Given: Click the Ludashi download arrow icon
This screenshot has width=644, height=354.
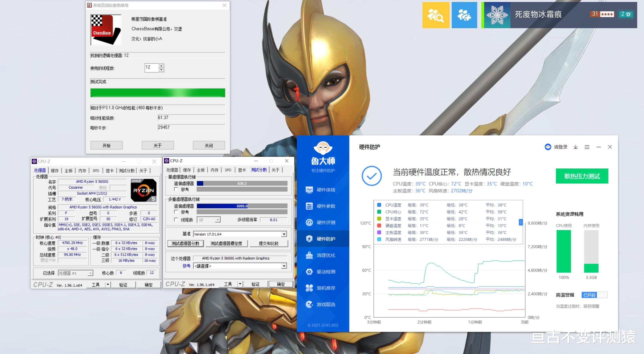Looking at the screenshot, I should 576,147.
